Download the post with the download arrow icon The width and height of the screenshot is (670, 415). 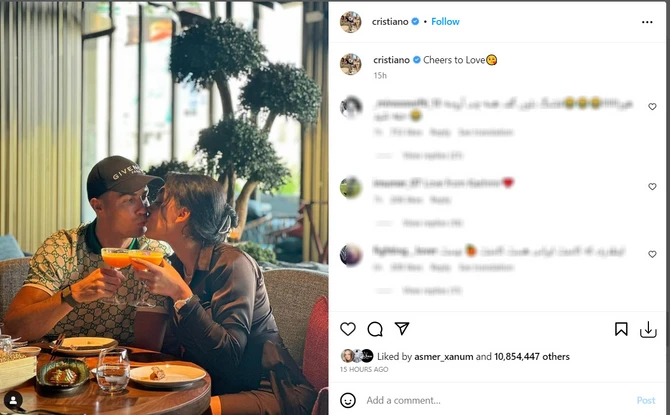coord(648,330)
